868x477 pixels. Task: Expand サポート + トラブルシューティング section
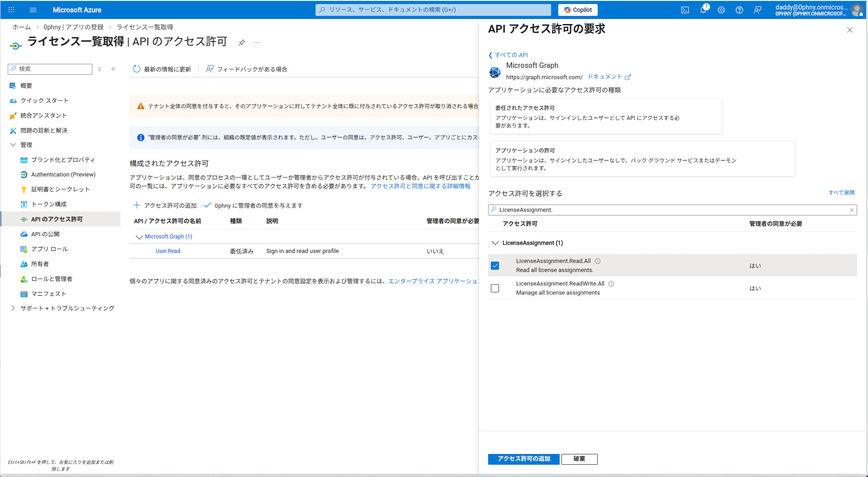click(13, 308)
